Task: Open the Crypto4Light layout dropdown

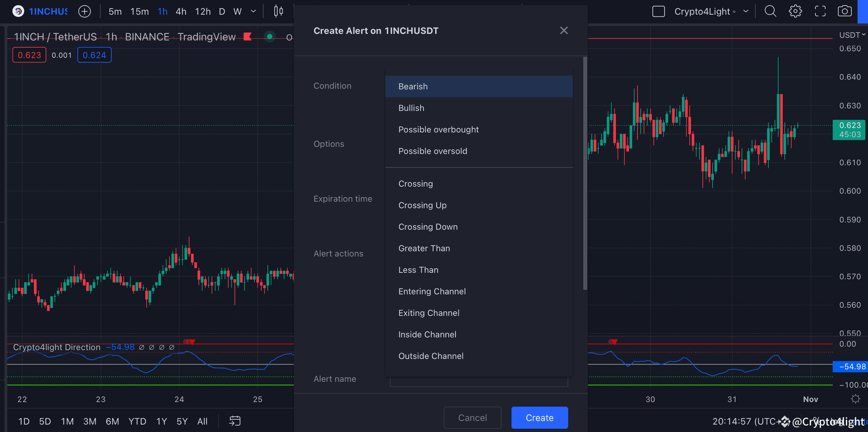Action: point(746,11)
